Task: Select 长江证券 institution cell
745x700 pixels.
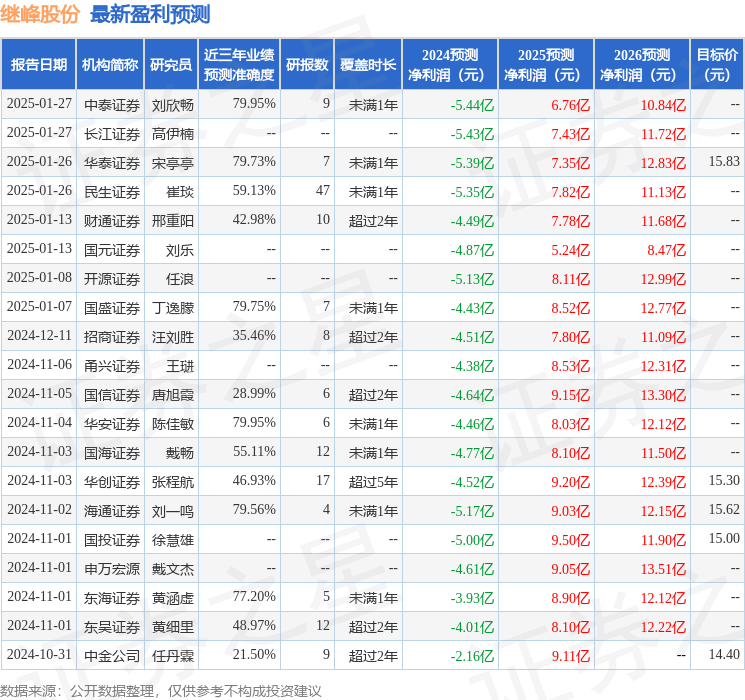Action: [x=112, y=134]
